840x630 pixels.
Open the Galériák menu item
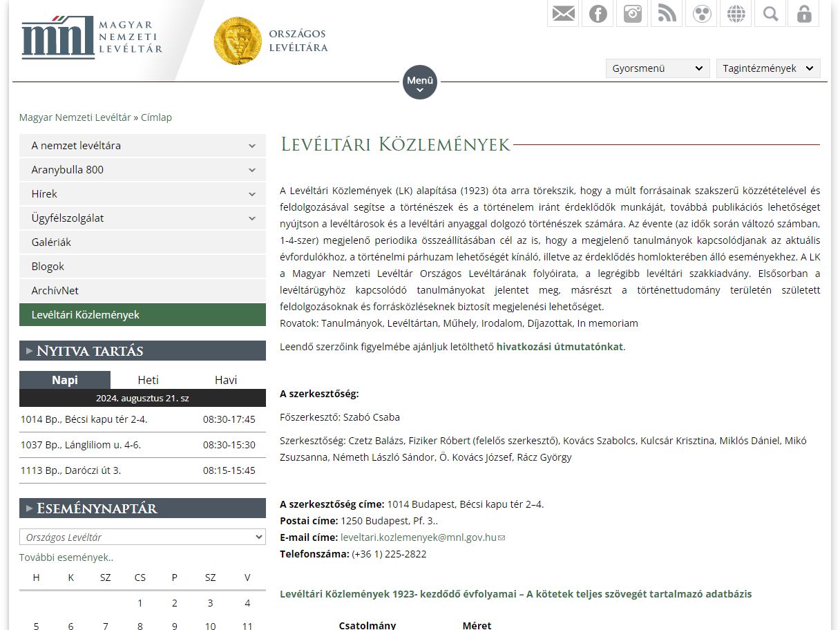click(x=142, y=242)
